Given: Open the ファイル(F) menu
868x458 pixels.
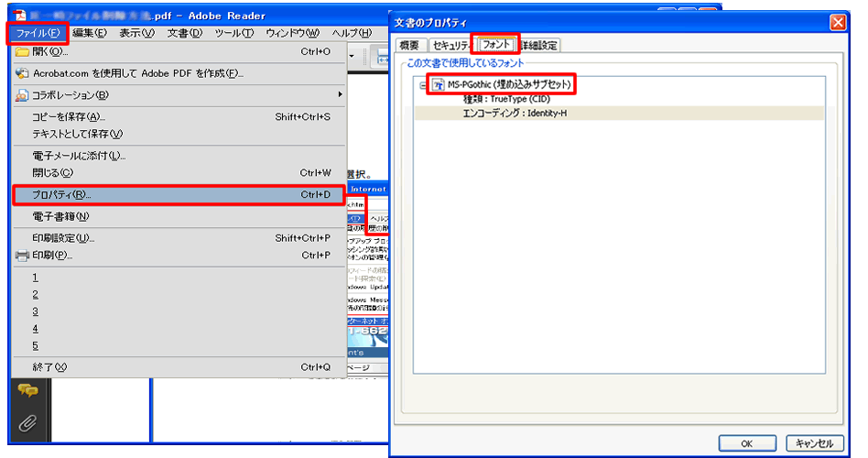Looking at the screenshot, I should (x=38, y=33).
